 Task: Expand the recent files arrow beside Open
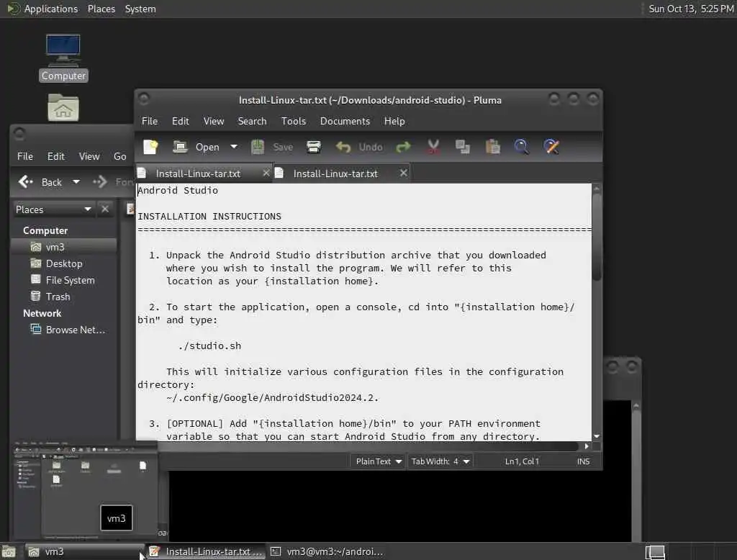pyautogui.click(x=234, y=147)
